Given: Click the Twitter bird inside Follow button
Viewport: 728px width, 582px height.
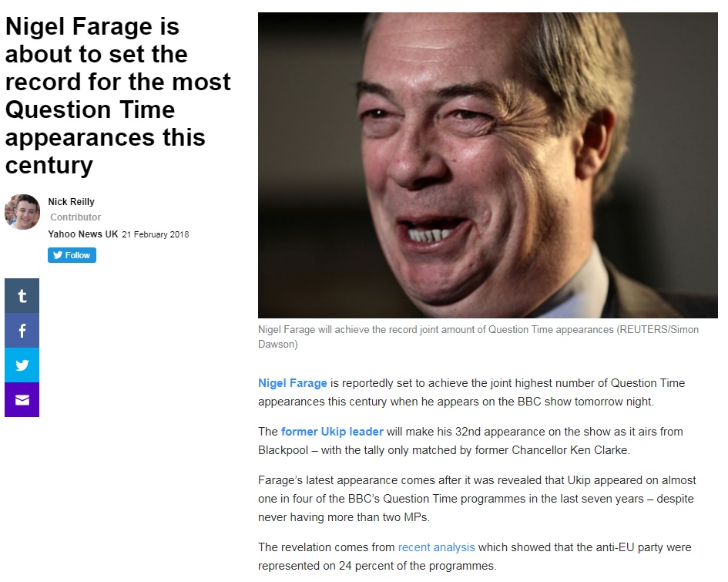Looking at the screenshot, I should (x=58, y=255).
